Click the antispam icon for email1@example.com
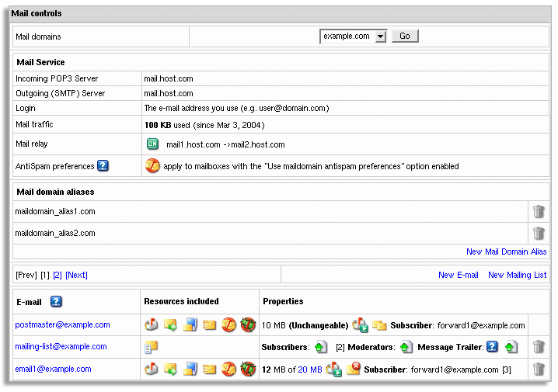This screenshot has height=392, width=558. (x=228, y=369)
